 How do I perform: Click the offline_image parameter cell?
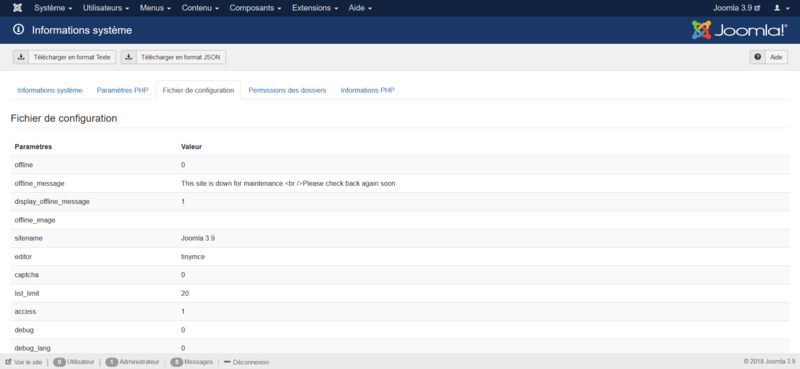(35, 220)
